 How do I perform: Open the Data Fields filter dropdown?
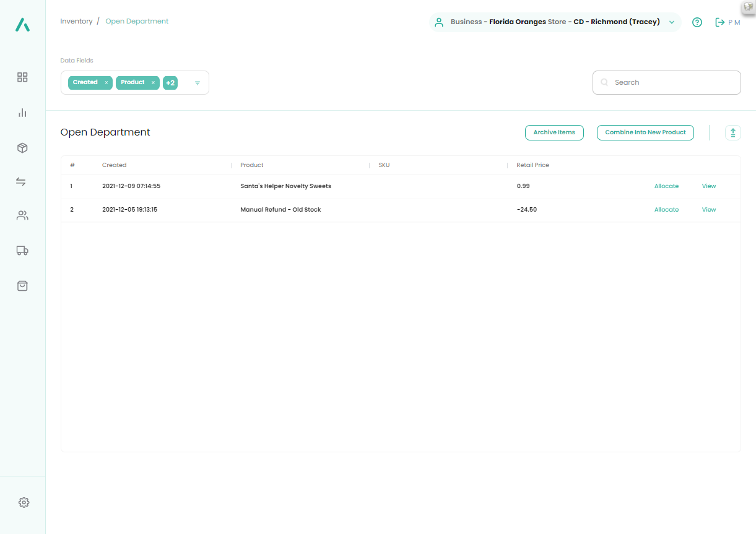[x=198, y=83]
